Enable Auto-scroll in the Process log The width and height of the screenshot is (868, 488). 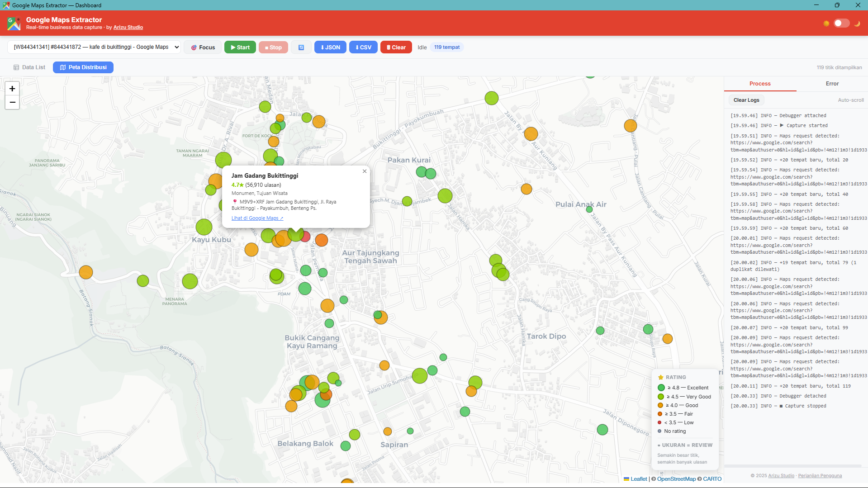tap(850, 100)
